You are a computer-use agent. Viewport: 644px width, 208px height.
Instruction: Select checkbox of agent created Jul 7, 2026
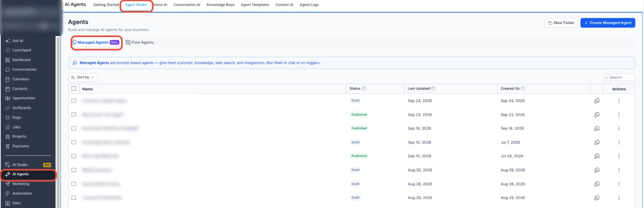(74, 142)
